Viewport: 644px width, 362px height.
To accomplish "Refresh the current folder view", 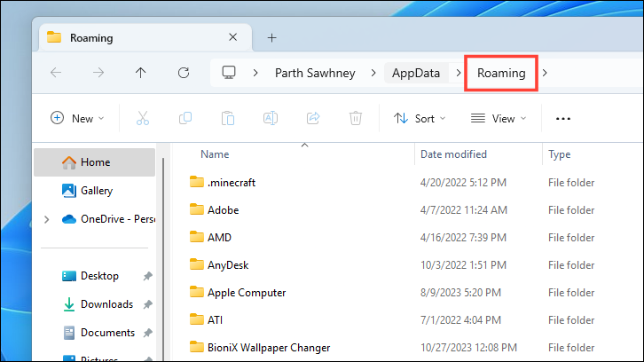I will click(x=184, y=73).
